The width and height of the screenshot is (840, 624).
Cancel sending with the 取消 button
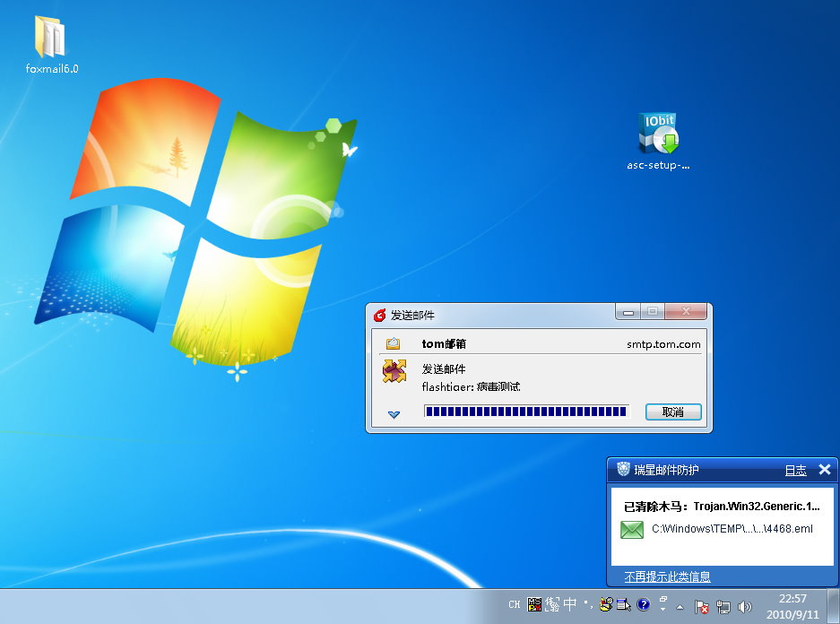673,412
